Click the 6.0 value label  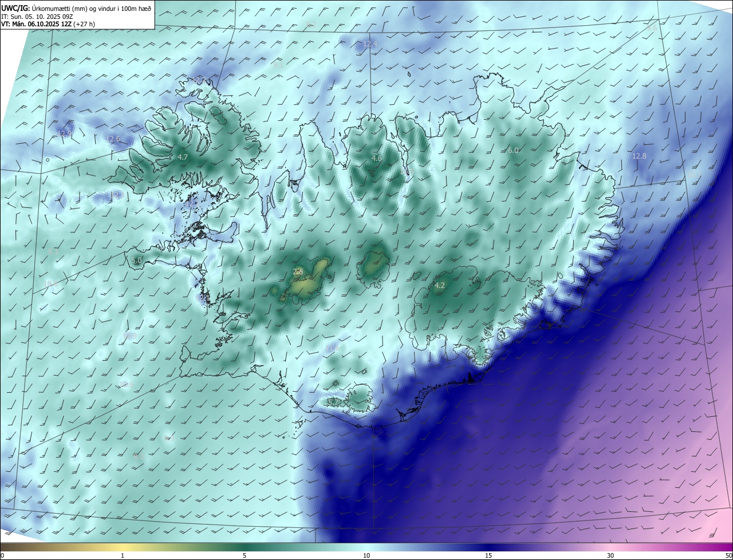(x=513, y=150)
